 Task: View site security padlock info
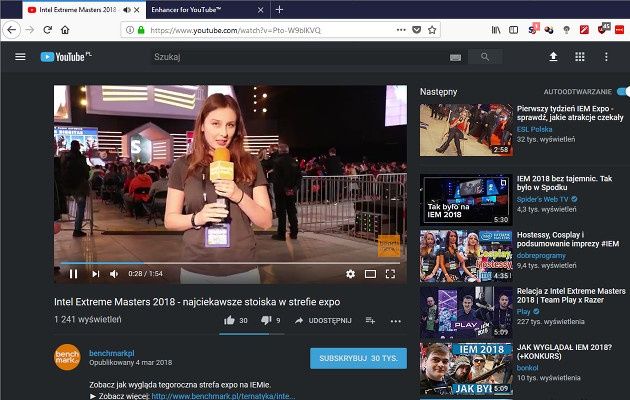141,30
